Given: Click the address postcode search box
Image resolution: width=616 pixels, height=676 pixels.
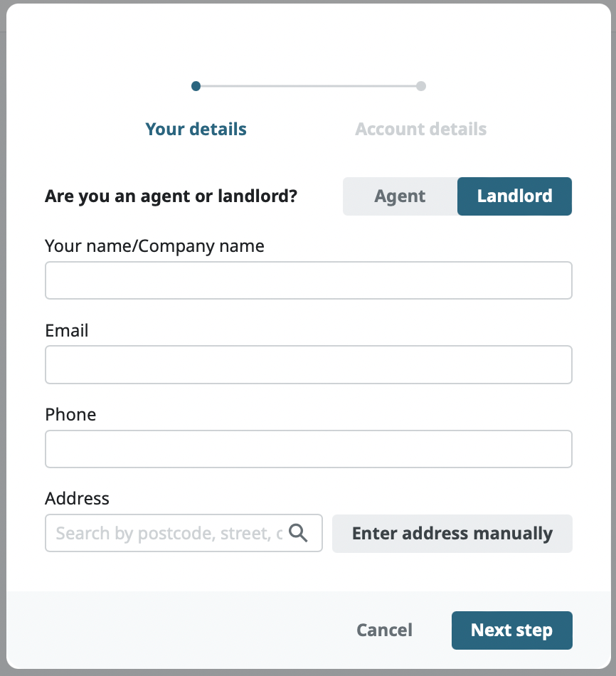Looking at the screenshot, I should point(169,533).
